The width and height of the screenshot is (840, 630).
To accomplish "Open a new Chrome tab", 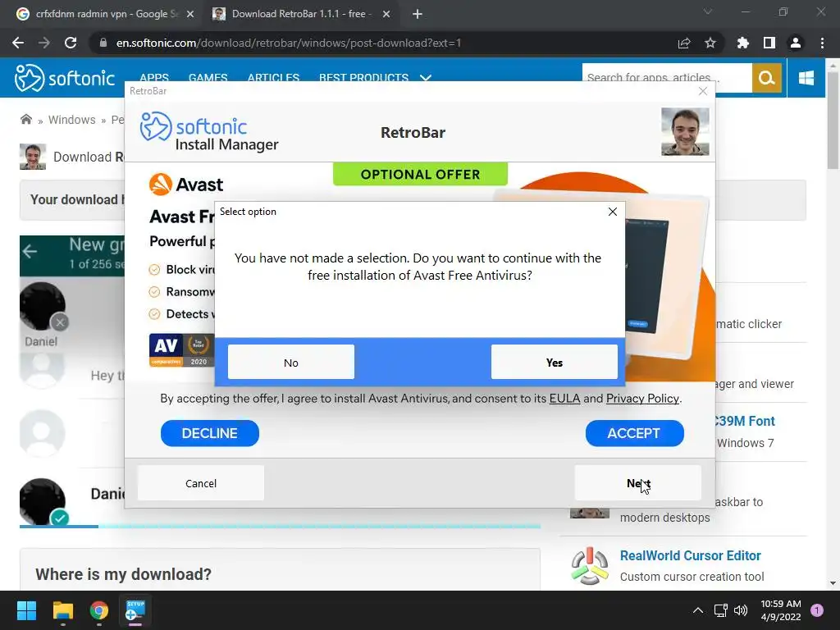I will click(x=418, y=15).
